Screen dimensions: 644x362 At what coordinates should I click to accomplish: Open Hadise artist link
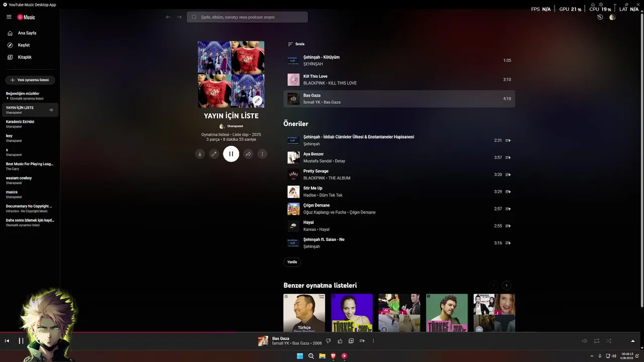[310, 196]
